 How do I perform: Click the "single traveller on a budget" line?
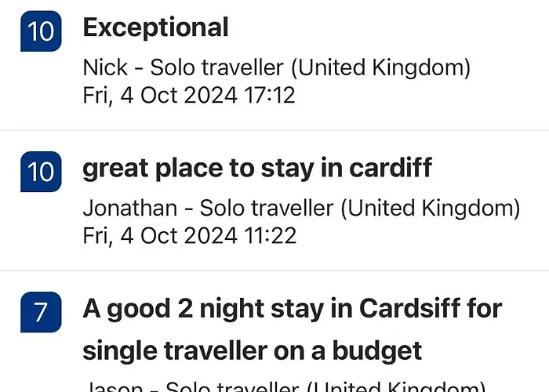[x=253, y=349]
